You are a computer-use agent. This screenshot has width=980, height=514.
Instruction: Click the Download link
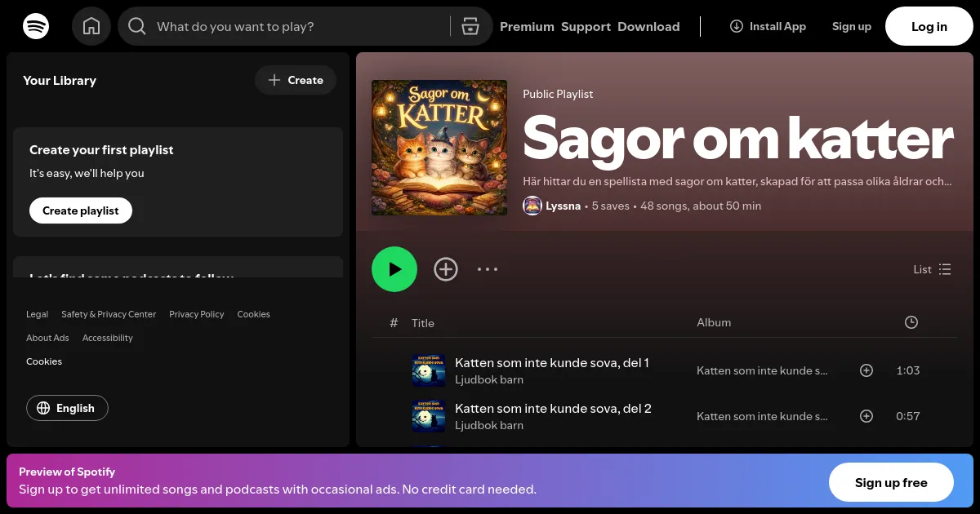click(x=648, y=26)
